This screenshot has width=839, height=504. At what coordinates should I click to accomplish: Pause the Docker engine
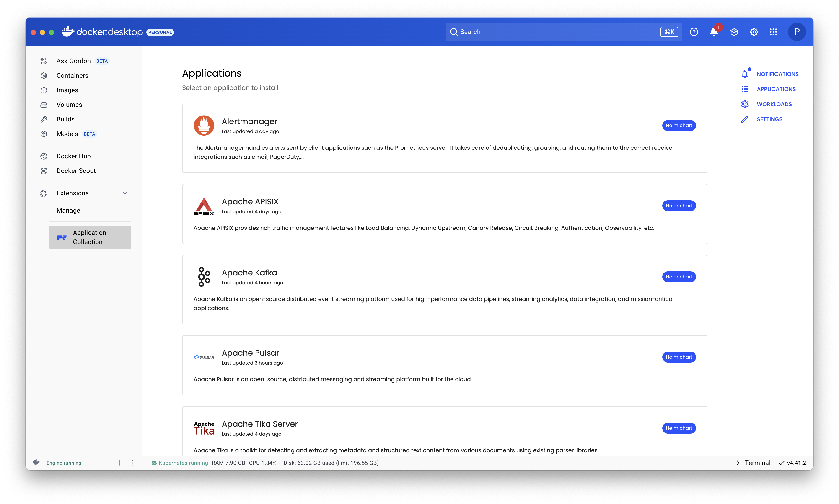tap(118, 463)
